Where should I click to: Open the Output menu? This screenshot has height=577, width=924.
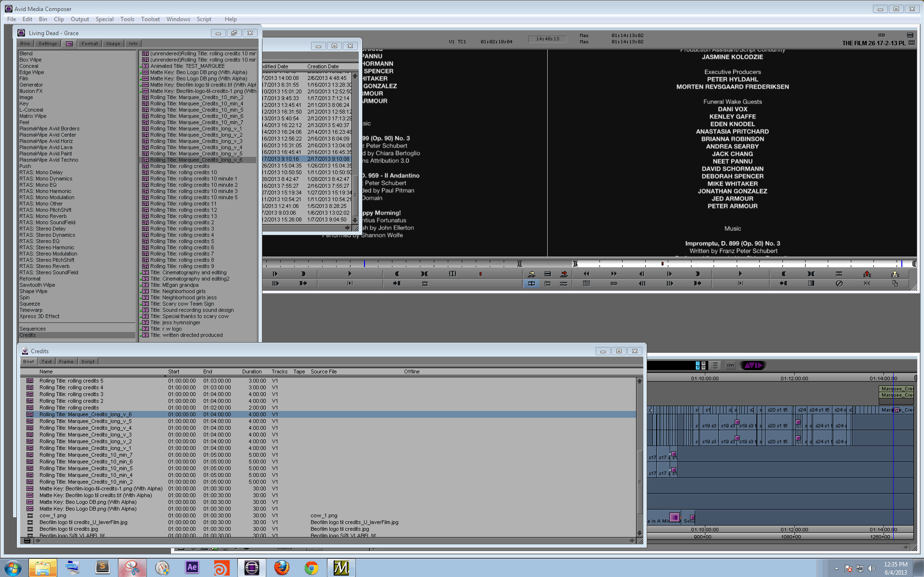[80, 19]
